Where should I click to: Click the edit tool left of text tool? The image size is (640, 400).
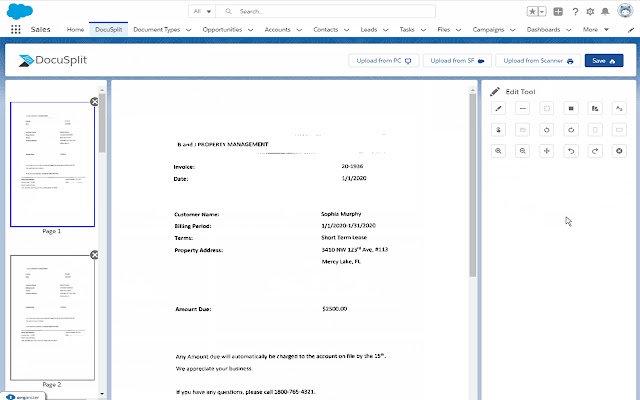pyautogui.click(x=595, y=109)
